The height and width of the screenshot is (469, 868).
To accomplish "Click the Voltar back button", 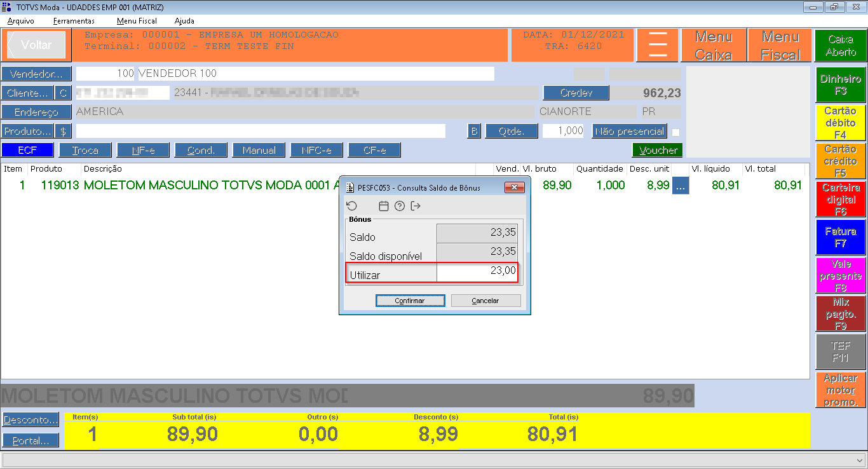I will [x=36, y=45].
